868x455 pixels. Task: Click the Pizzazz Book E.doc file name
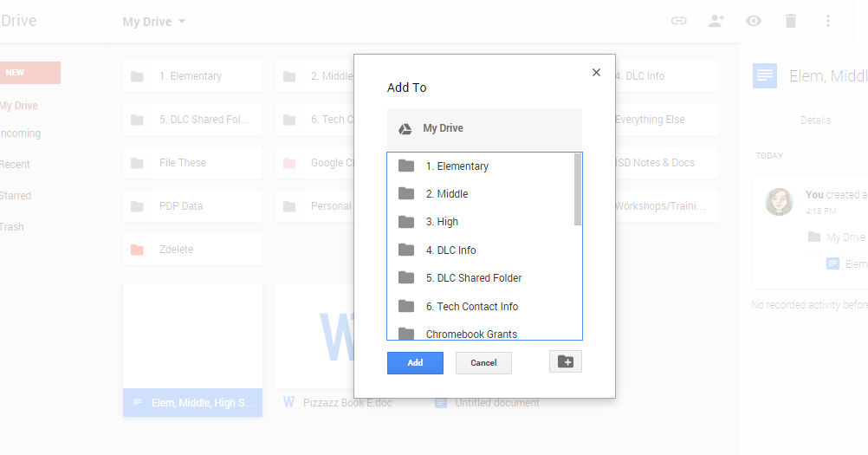pos(347,403)
